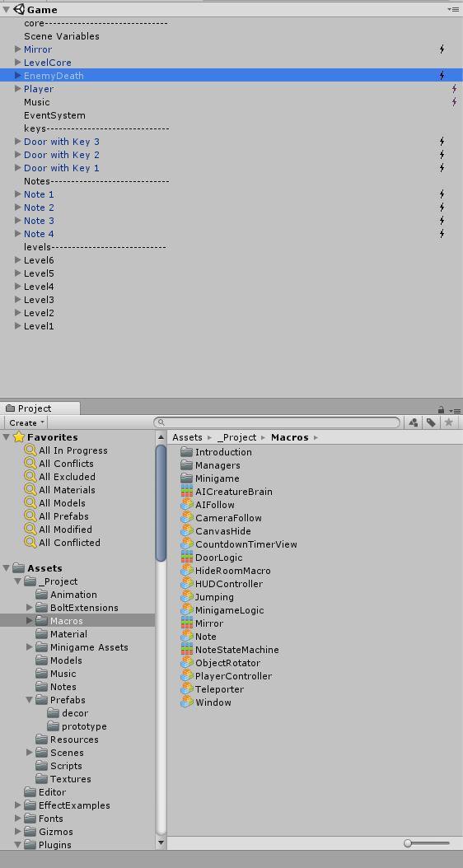Expand the EnemyDeath hierarchy object
The height and width of the screenshot is (868, 463).
[x=18, y=76]
